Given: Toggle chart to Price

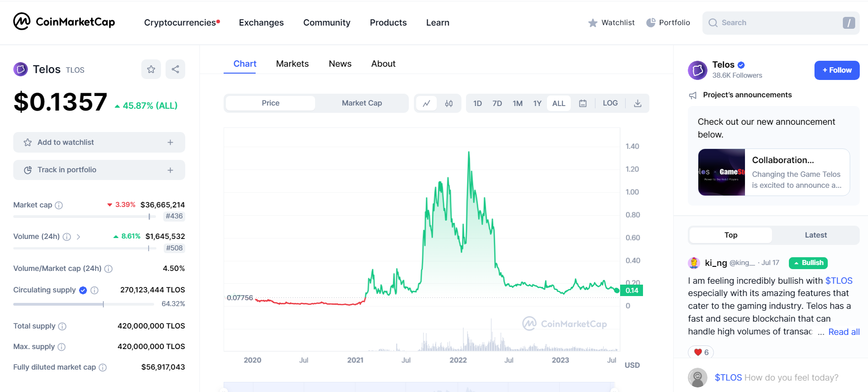Looking at the screenshot, I should (x=270, y=103).
